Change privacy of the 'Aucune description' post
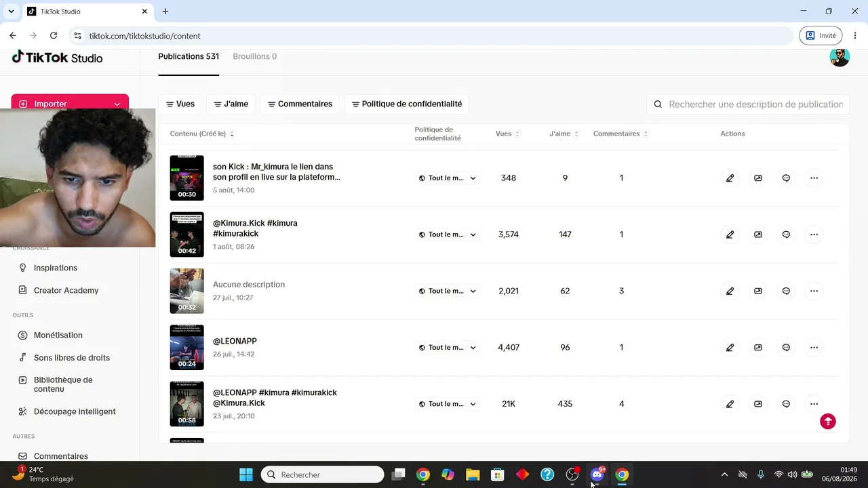Screen dimensions: 868x488 tap(448, 291)
